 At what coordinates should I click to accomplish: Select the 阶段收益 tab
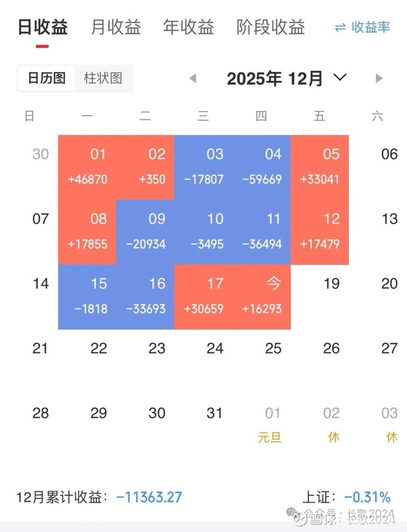tap(270, 27)
